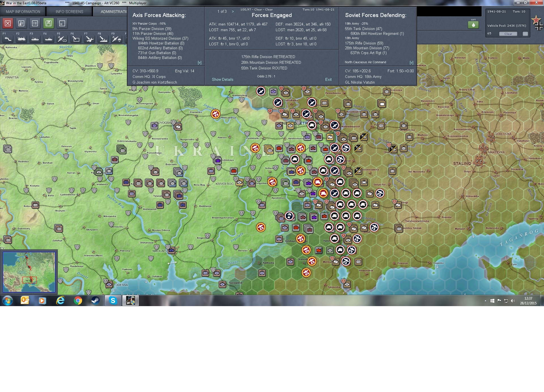Image resolution: width=544 pixels, height=392 pixels.
Task: Expand the Soviet defenders [v] list
Action: pyautogui.click(x=411, y=63)
